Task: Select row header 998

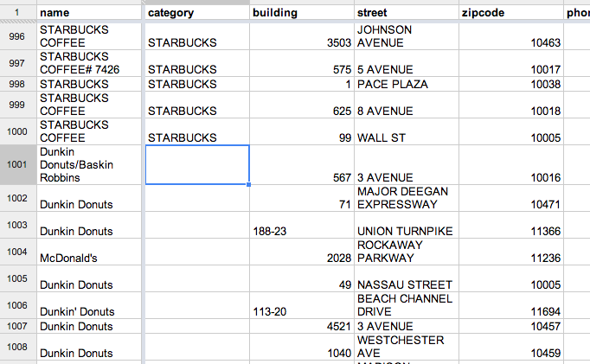Action: [18, 84]
